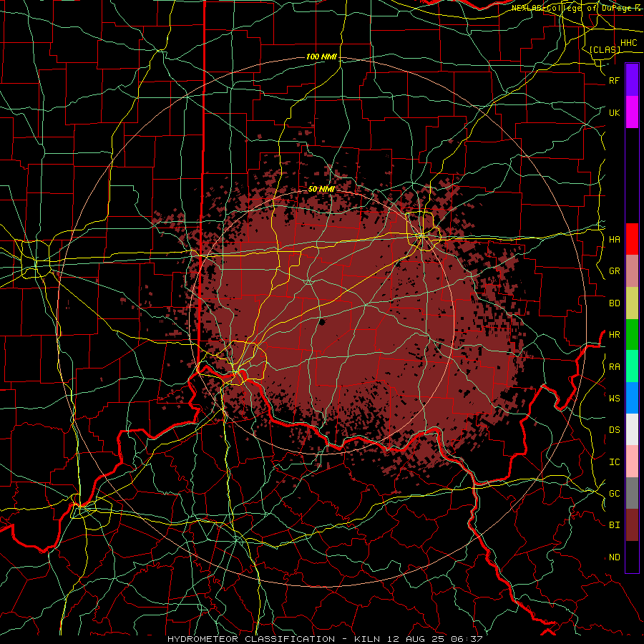Image resolution: width=644 pixels, height=644 pixels.
Task: Click the magenta UK legend color swatch
Action: click(632, 112)
